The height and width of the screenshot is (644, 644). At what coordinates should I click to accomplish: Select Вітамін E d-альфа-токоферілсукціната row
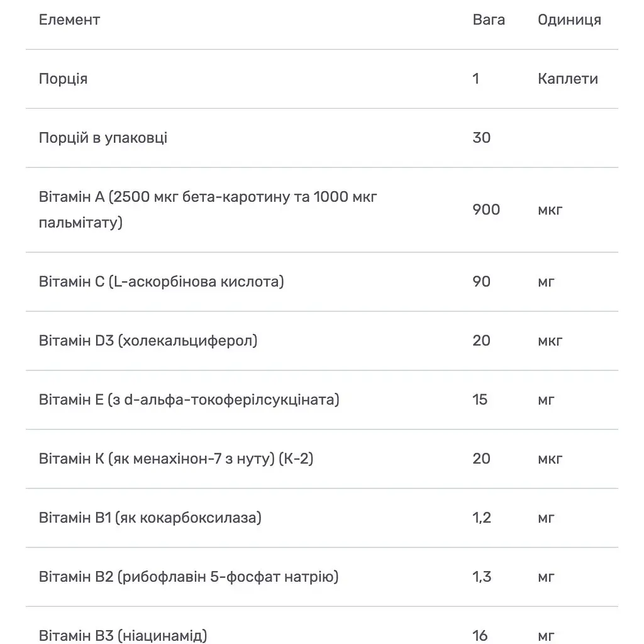(322, 400)
